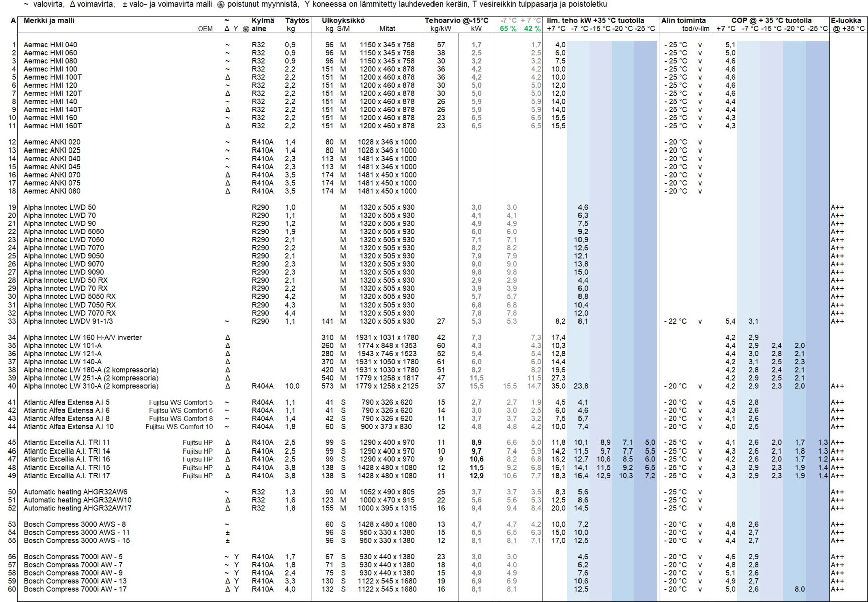Click the Δ symbol in Aermec HMI 100T row
868x602 pixels.
pyautogui.click(x=227, y=77)
